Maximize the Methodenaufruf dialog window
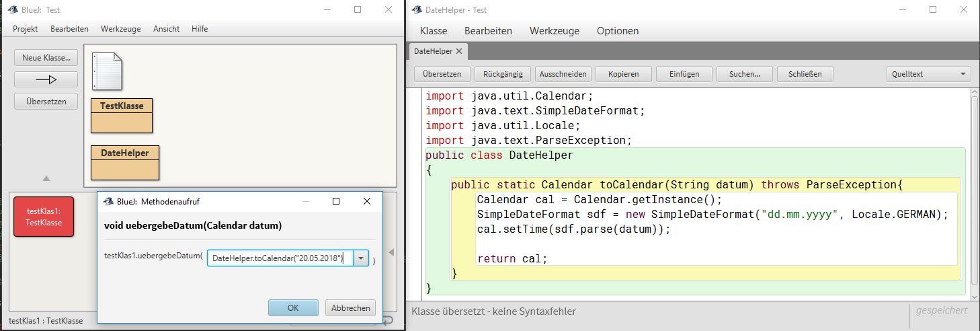Viewport: 980px width, 331px height. (x=336, y=201)
